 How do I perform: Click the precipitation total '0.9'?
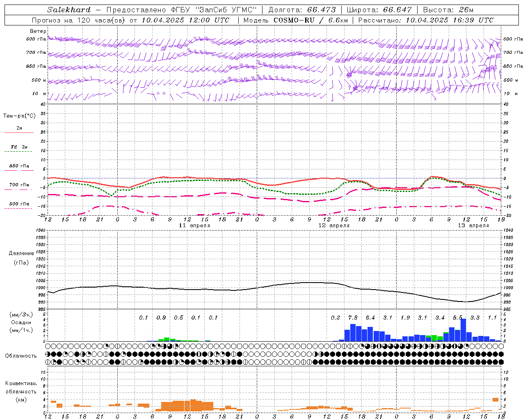pyautogui.click(x=161, y=317)
